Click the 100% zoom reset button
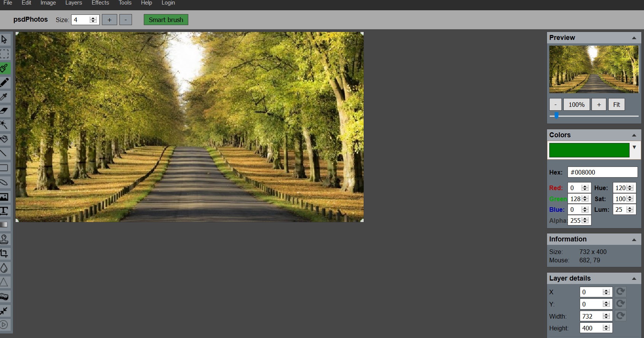The image size is (644, 338). (577, 105)
